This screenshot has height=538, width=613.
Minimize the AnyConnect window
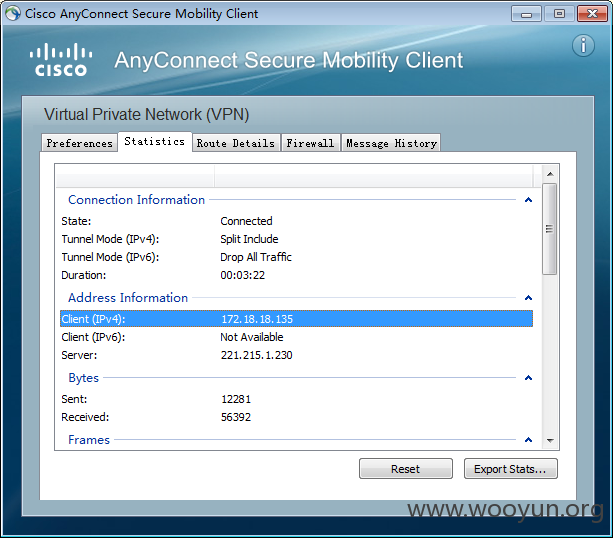pos(526,14)
